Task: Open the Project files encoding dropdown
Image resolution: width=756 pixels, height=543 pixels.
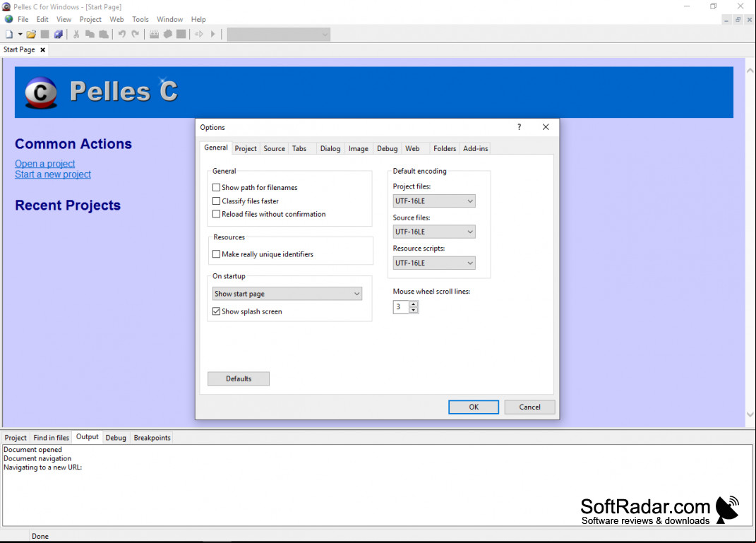Action: [434, 201]
